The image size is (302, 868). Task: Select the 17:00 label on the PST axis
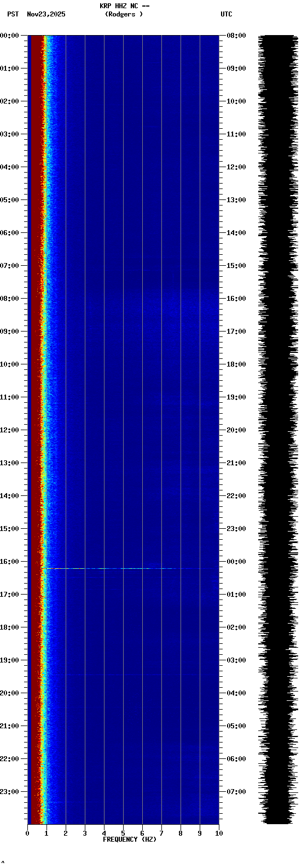(x=9, y=595)
